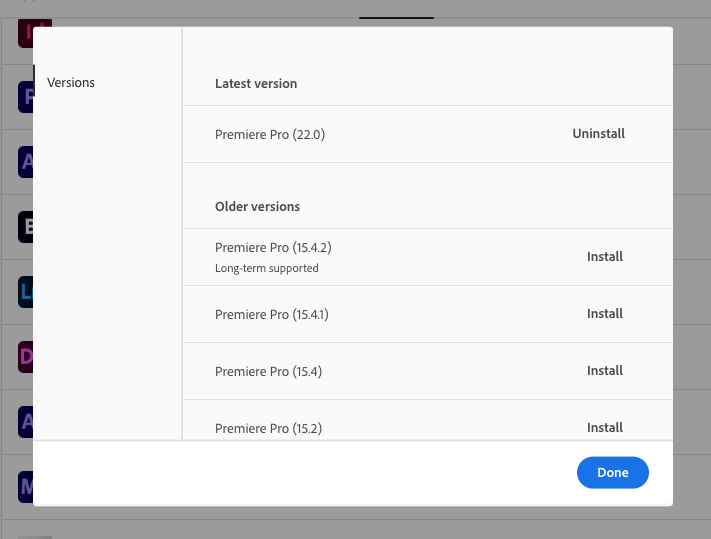Select the pink "D" app icon
Image resolution: width=711 pixels, height=539 pixels.
[x=26, y=356]
